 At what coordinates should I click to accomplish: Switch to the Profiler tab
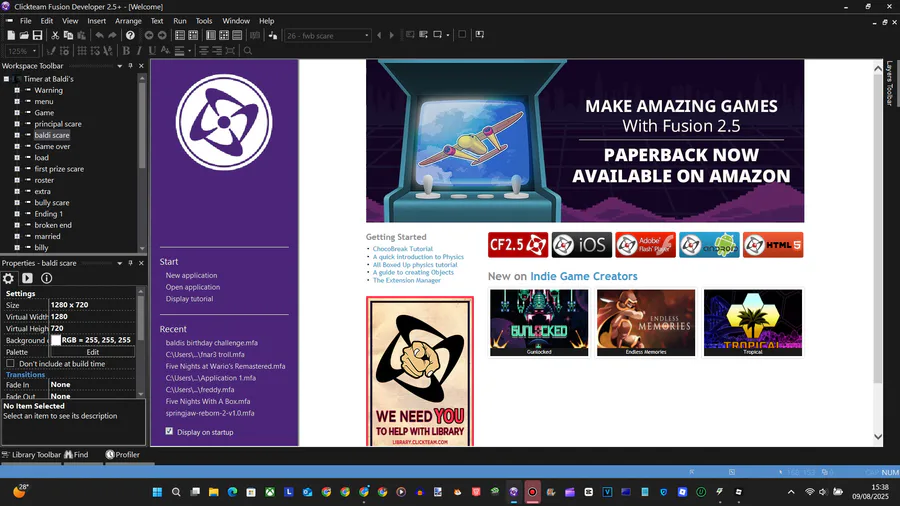[123, 454]
